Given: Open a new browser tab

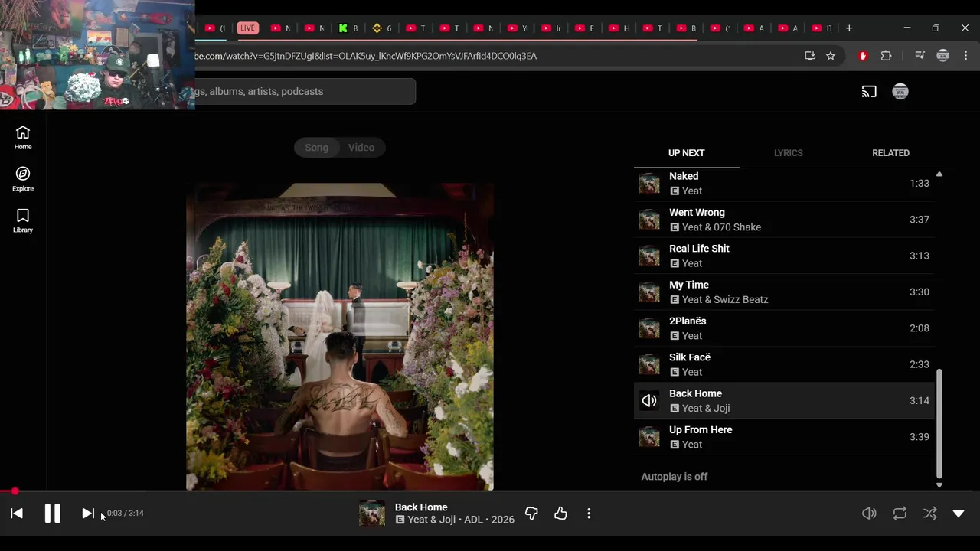Looking at the screenshot, I should [849, 28].
